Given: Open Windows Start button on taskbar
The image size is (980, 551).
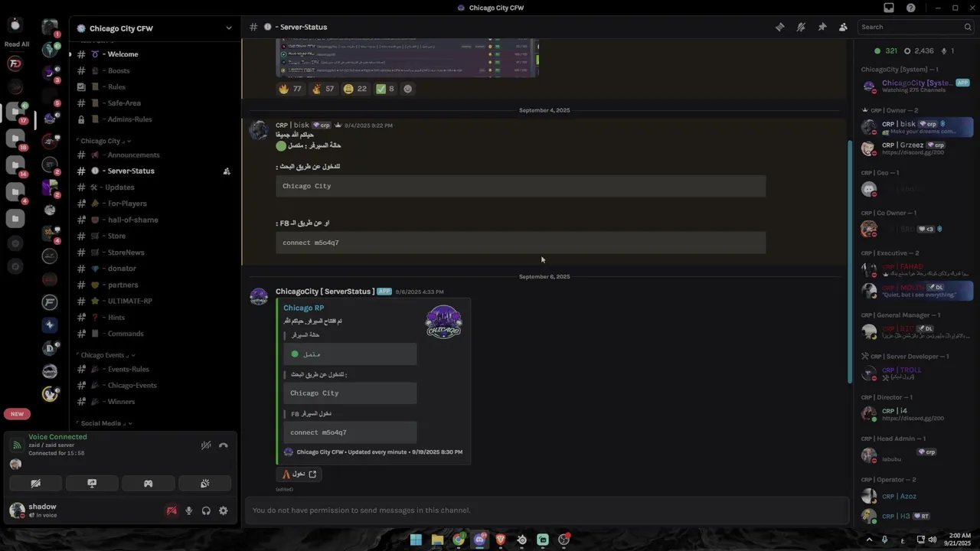Looking at the screenshot, I should tap(416, 540).
